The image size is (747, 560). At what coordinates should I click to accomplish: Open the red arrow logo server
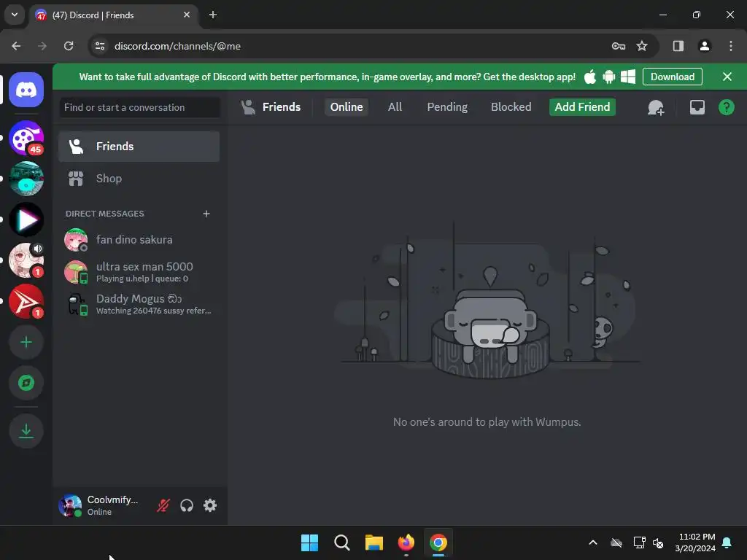26,301
